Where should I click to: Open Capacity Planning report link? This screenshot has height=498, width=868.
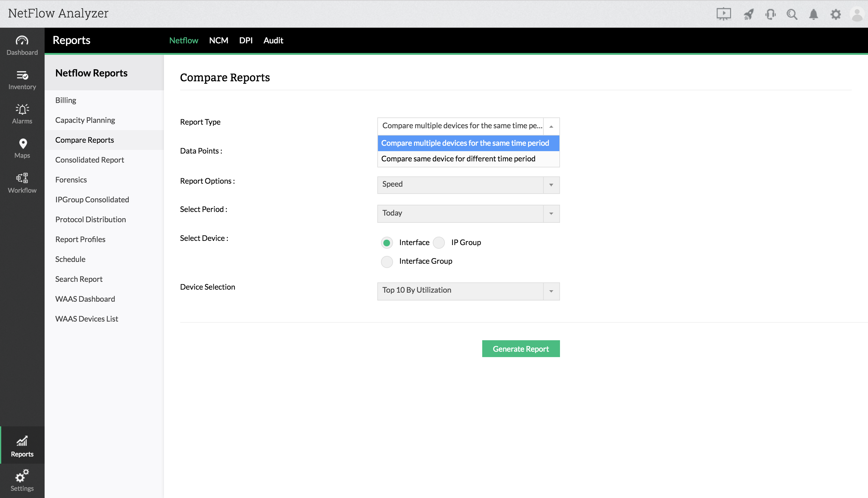tap(85, 120)
